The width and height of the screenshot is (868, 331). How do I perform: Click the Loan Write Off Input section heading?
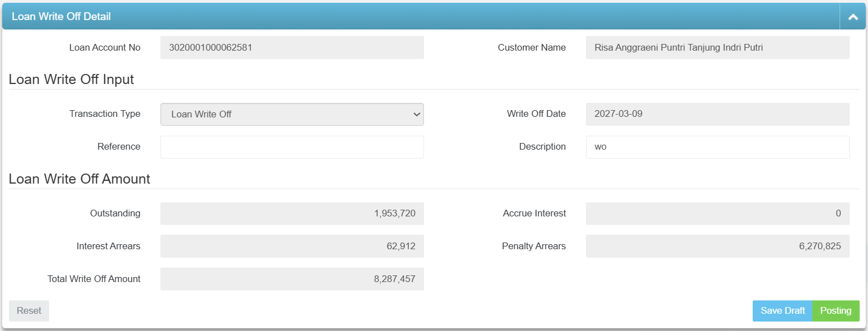71,79
